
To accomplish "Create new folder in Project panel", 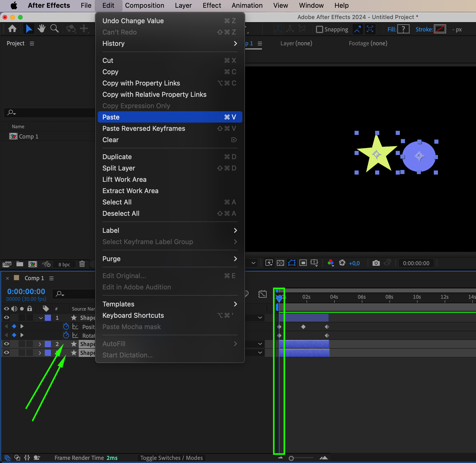I will [x=20, y=264].
